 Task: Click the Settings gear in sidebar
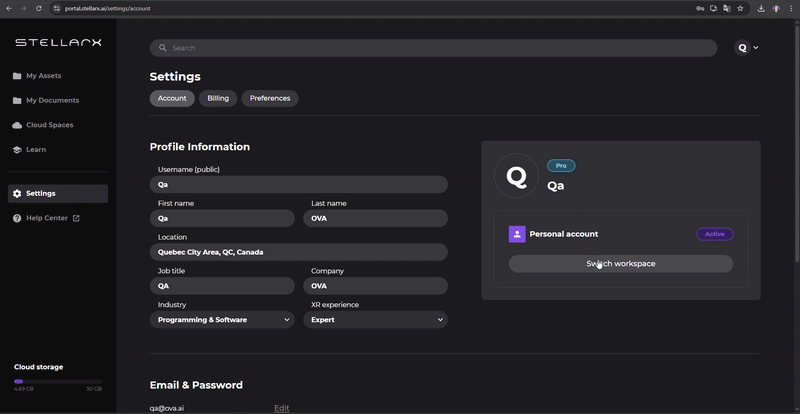tap(17, 193)
